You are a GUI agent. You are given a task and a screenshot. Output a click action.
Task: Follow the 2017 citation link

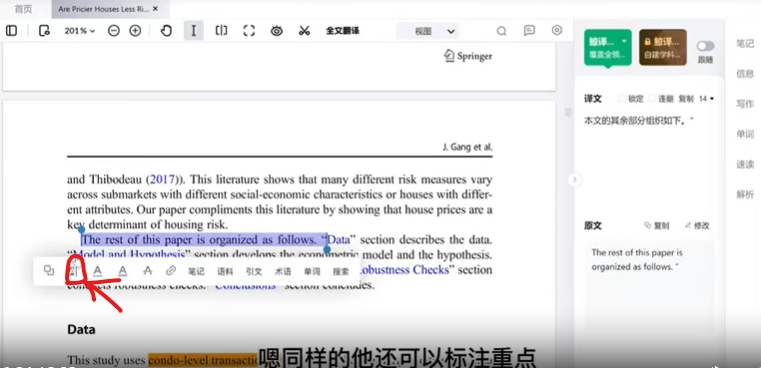point(162,180)
